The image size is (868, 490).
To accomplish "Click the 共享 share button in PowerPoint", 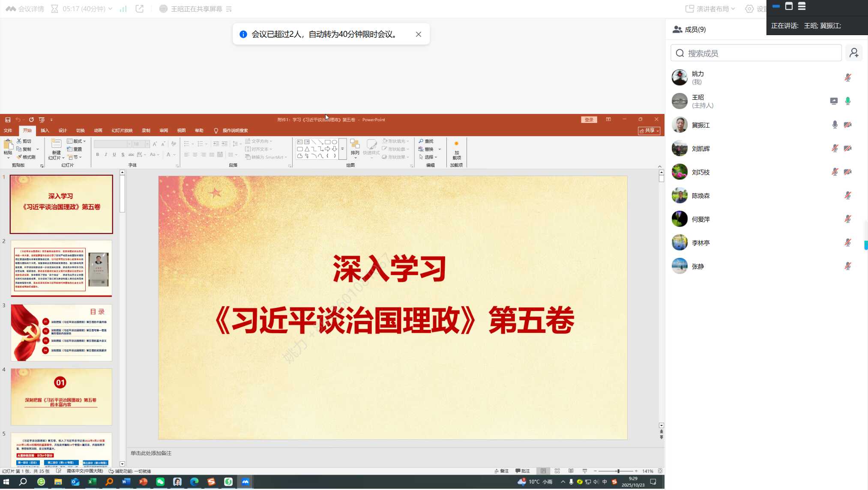I will tap(649, 131).
